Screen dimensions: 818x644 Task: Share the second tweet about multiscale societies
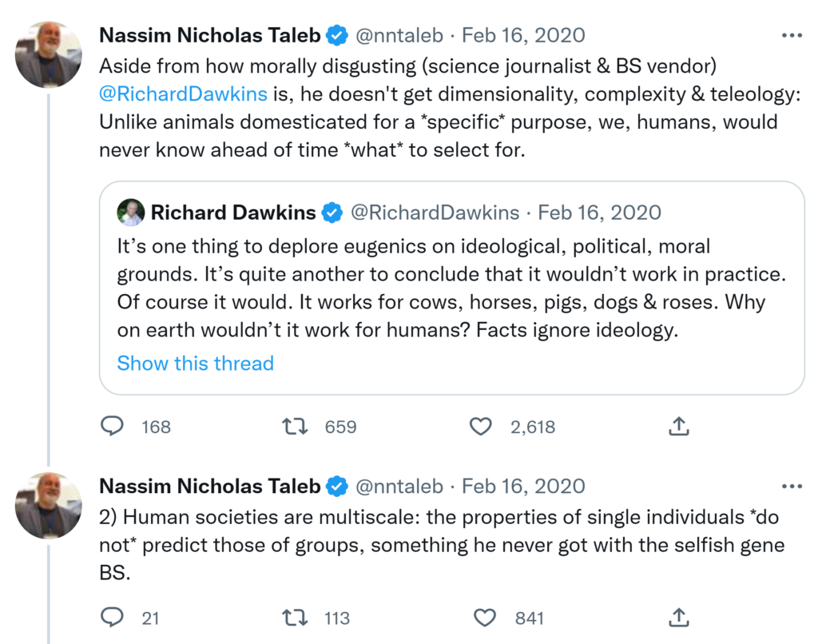click(x=678, y=618)
